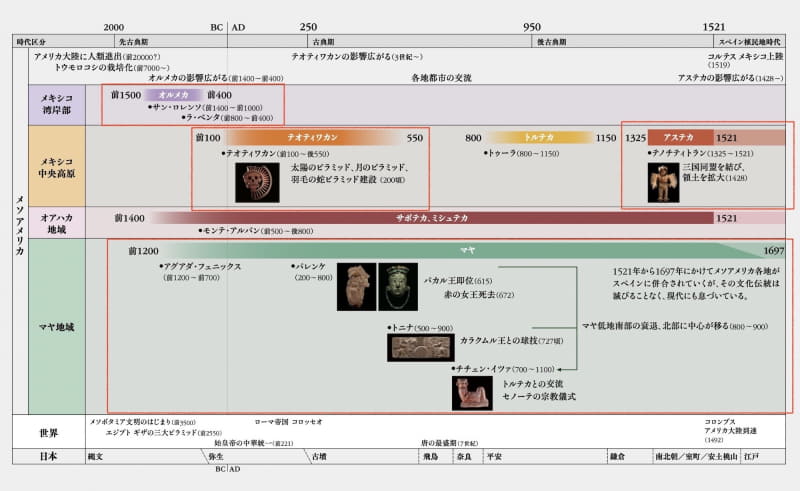The image size is (800, 491).
Task: Select the メキシコ中央高原 region label
Action: point(57,167)
